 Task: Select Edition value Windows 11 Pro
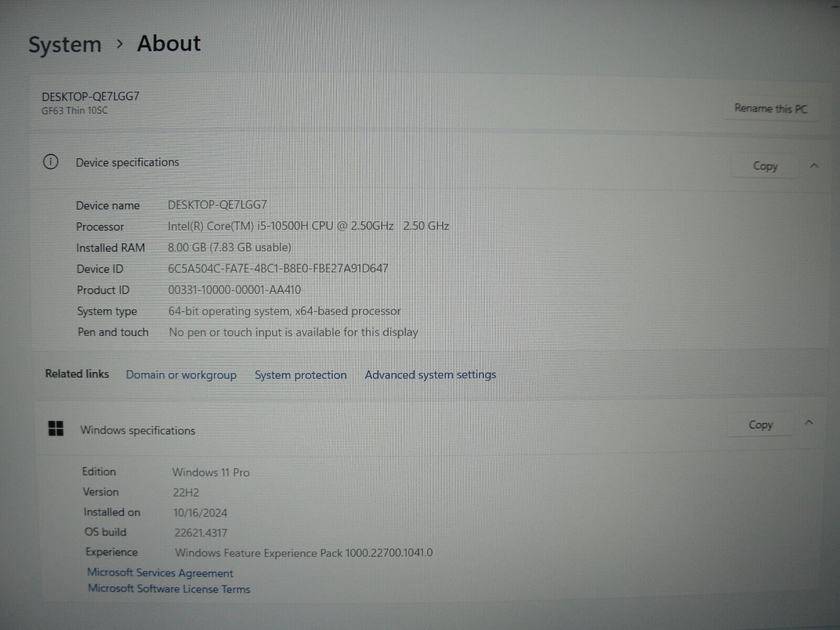[x=211, y=472]
